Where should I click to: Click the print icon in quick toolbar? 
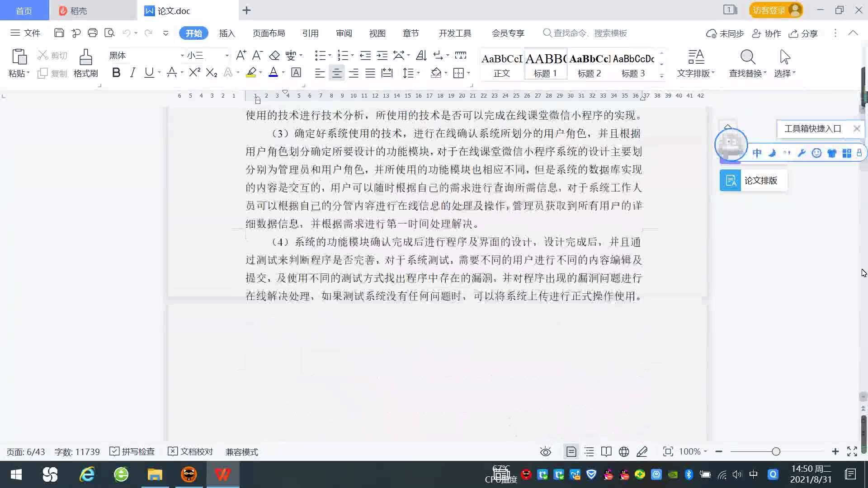pyautogui.click(x=93, y=33)
